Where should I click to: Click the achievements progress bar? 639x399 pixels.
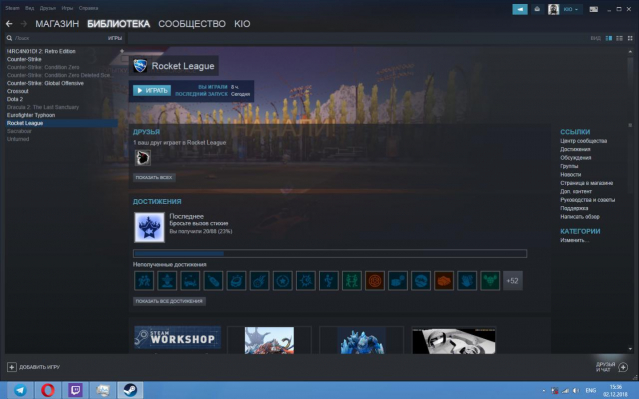330,254
